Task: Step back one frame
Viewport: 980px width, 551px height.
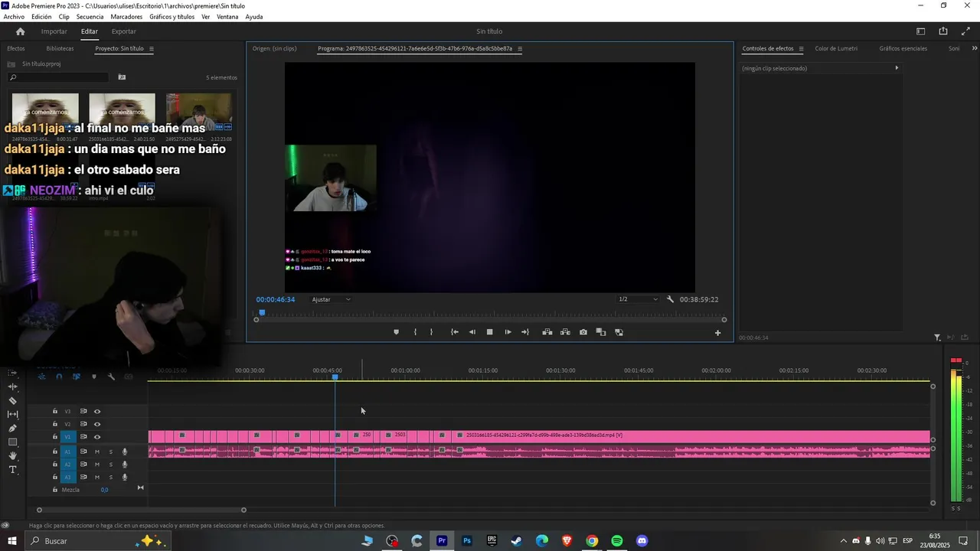Action: (472, 332)
